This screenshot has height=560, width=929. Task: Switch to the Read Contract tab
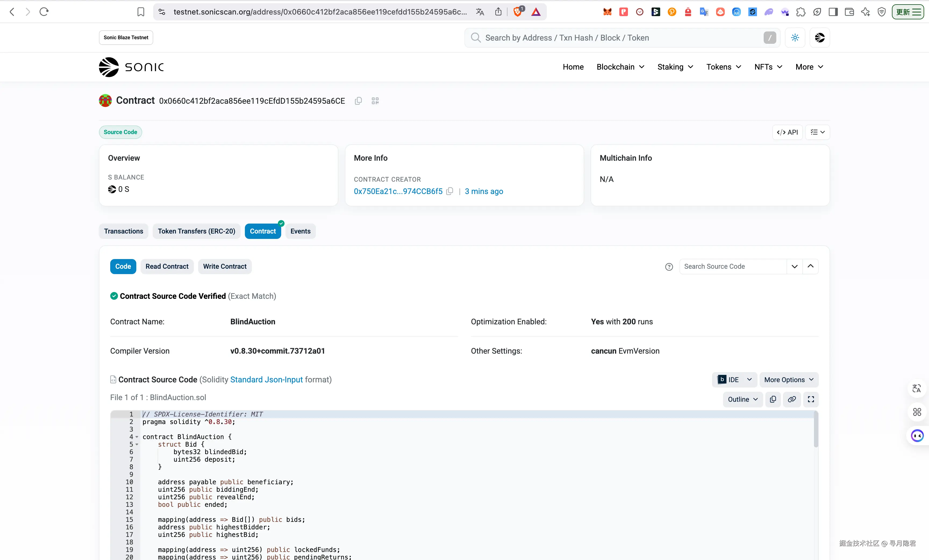167,267
